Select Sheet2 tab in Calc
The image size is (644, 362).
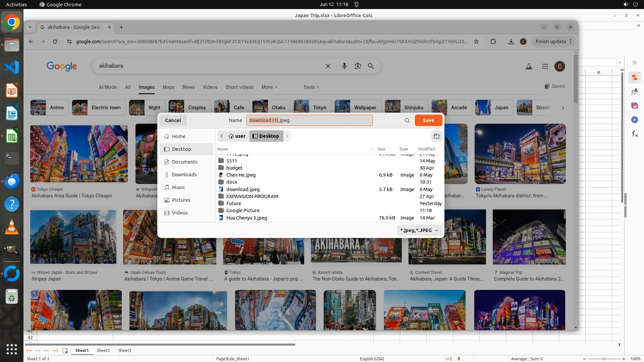[103, 350]
